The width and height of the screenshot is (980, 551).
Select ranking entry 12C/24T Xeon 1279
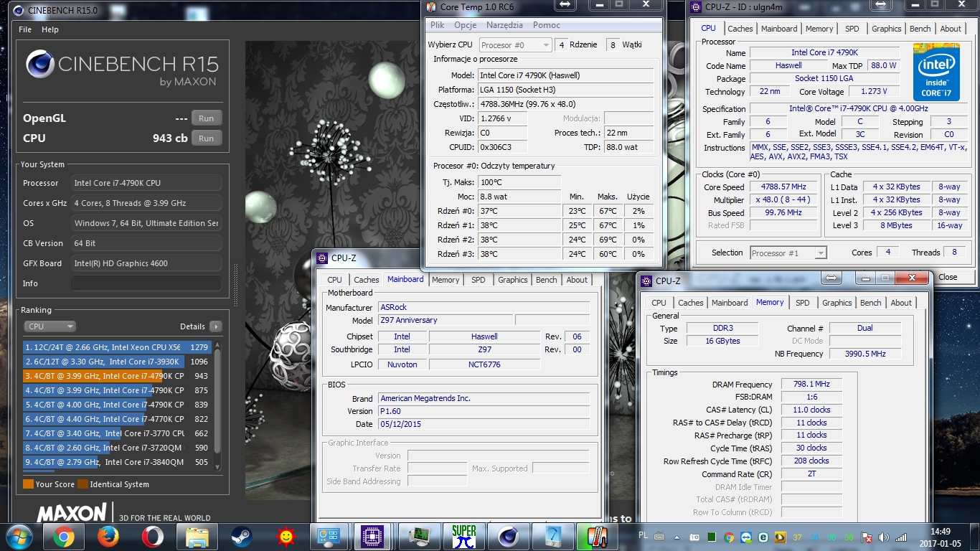[x=118, y=347]
